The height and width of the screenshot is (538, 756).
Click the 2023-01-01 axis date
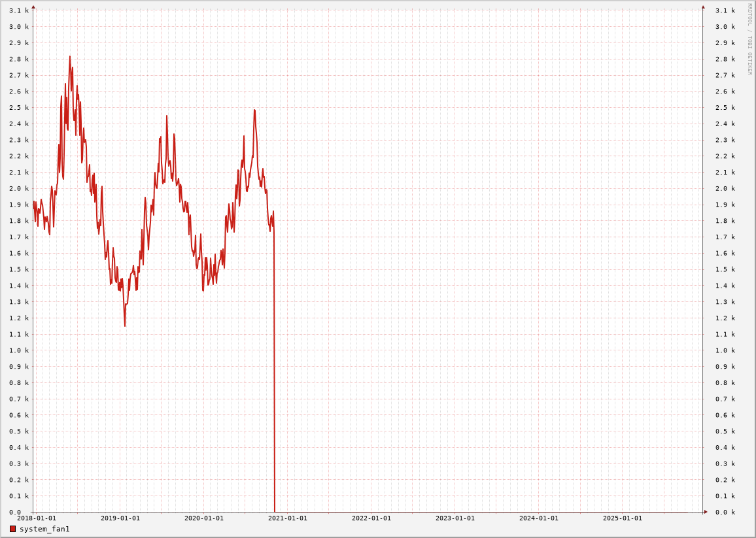click(x=455, y=518)
